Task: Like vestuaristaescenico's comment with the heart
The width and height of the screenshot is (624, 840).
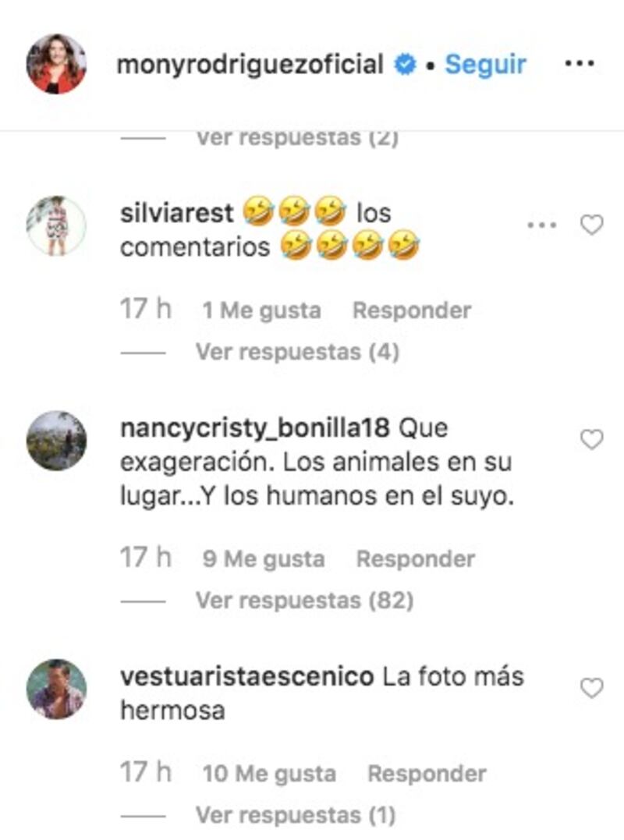Action: tap(592, 689)
